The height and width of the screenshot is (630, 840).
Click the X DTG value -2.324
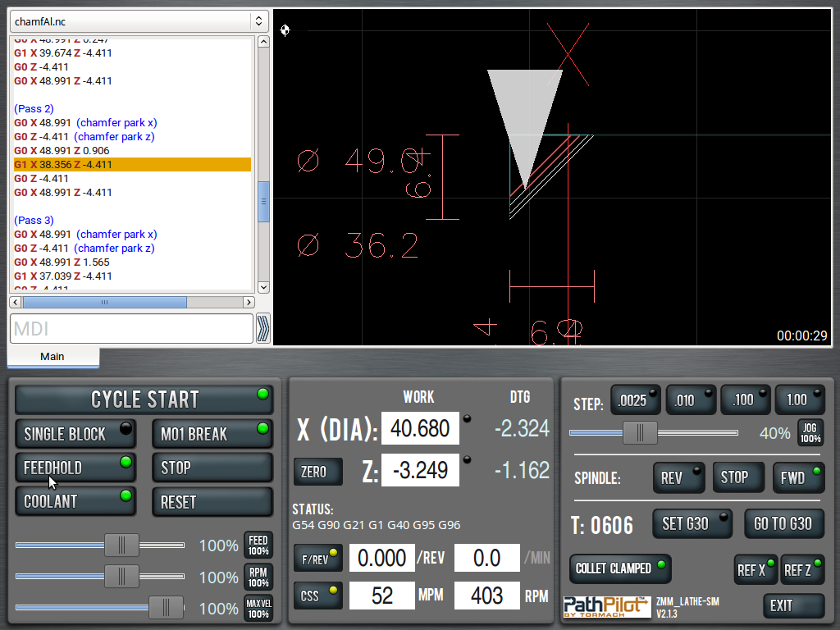[522, 428]
